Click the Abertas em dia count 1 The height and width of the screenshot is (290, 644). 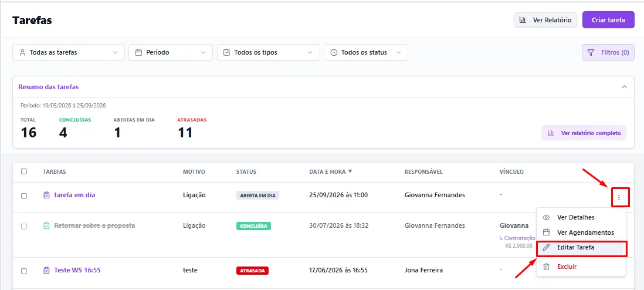[x=117, y=133]
